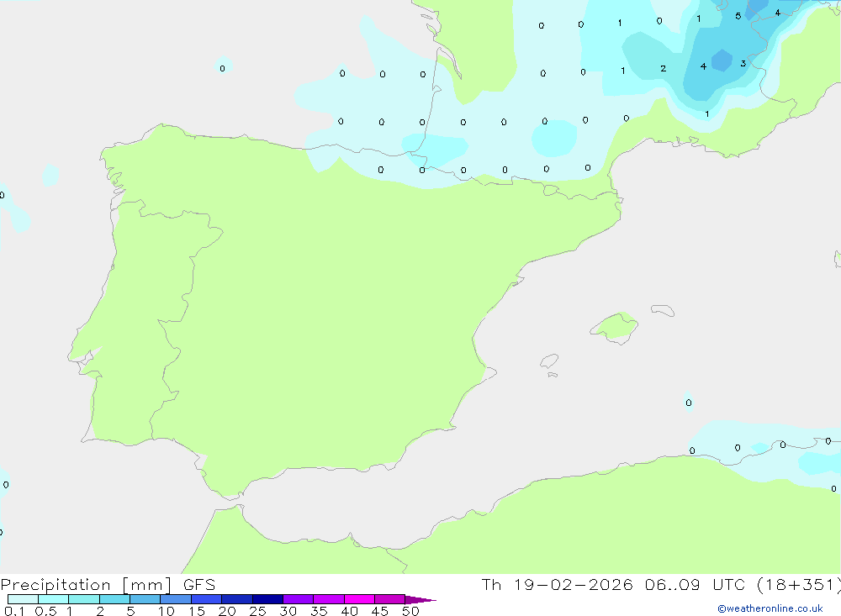Viewport: 841px width, 616px height.
Task: Click the Menorca island outline on the map
Action: [x=663, y=310]
